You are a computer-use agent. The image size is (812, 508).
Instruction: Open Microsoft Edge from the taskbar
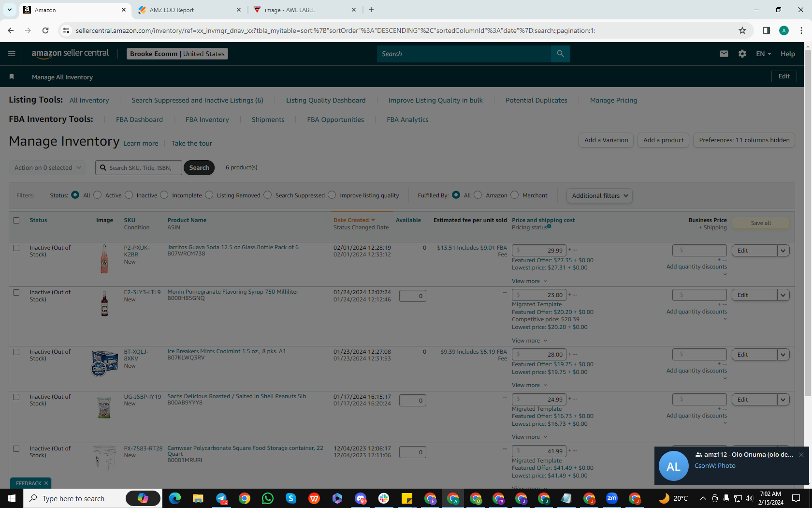click(175, 498)
